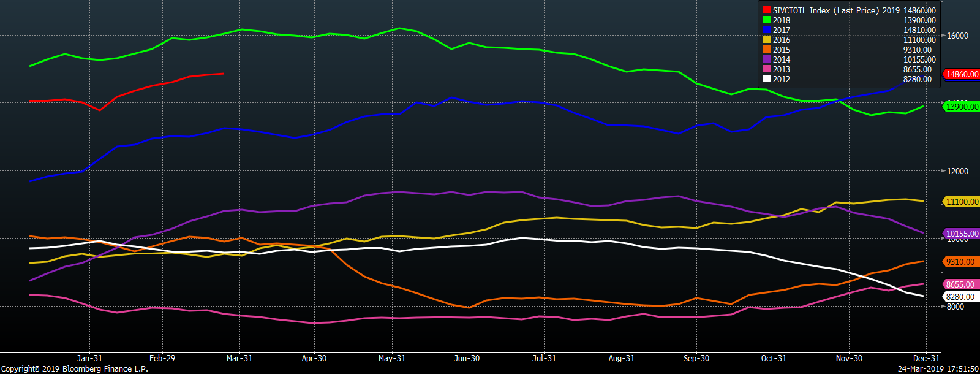The height and width of the screenshot is (374, 980).
Task: Click the yellow 11100.00 price tag
Action: tap(962, 202)
